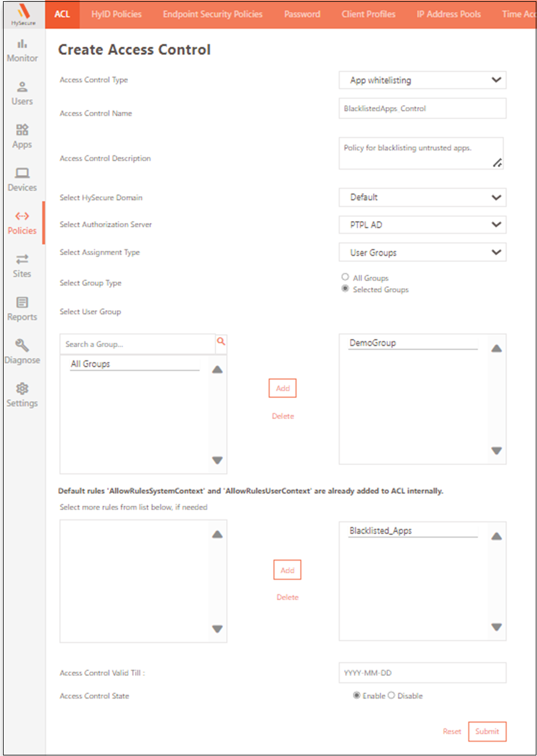The height and width of the screenshot is (756, 537).
Task: Open the Apps sidebar icon
Action: pyautogui.click(x=22, y=137)
